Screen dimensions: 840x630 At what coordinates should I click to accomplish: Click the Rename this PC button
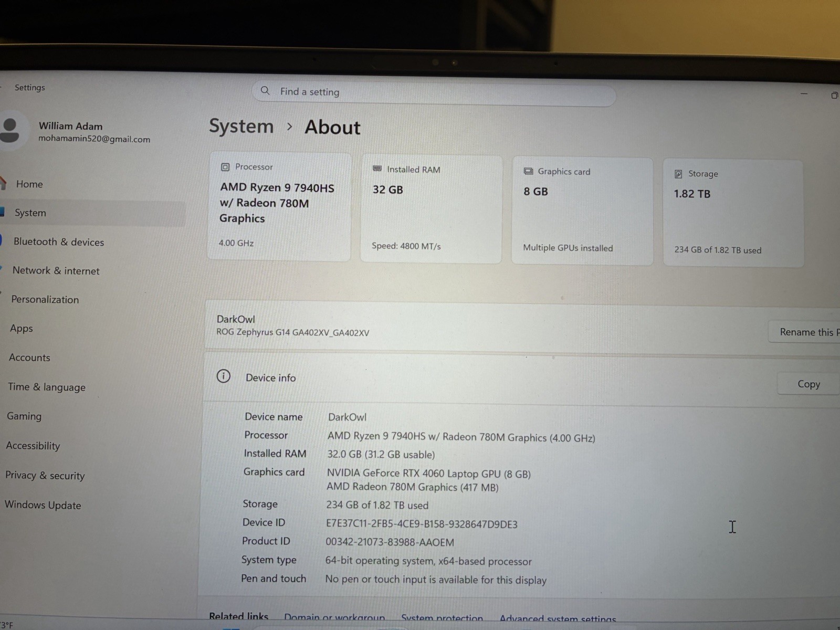click(x=804, y=332)
